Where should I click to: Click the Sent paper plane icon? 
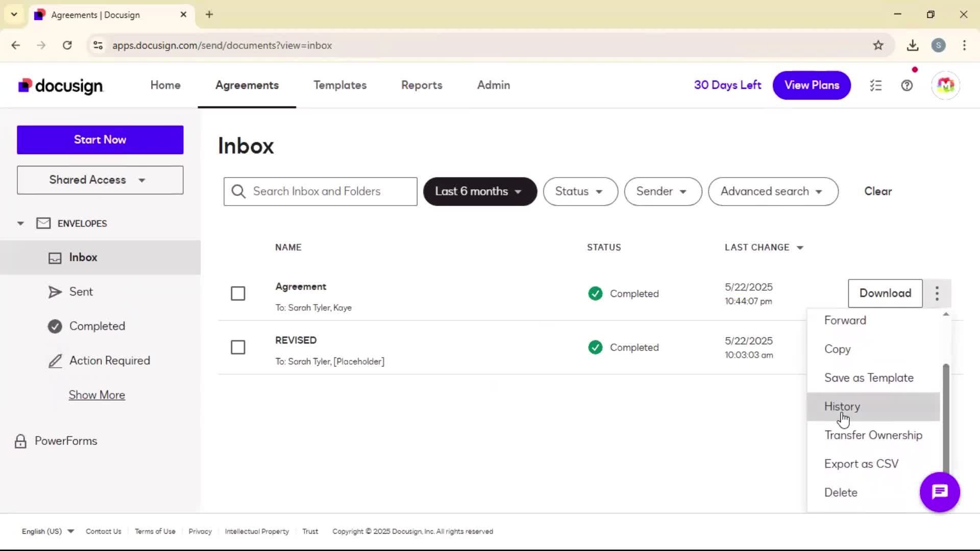55,292
